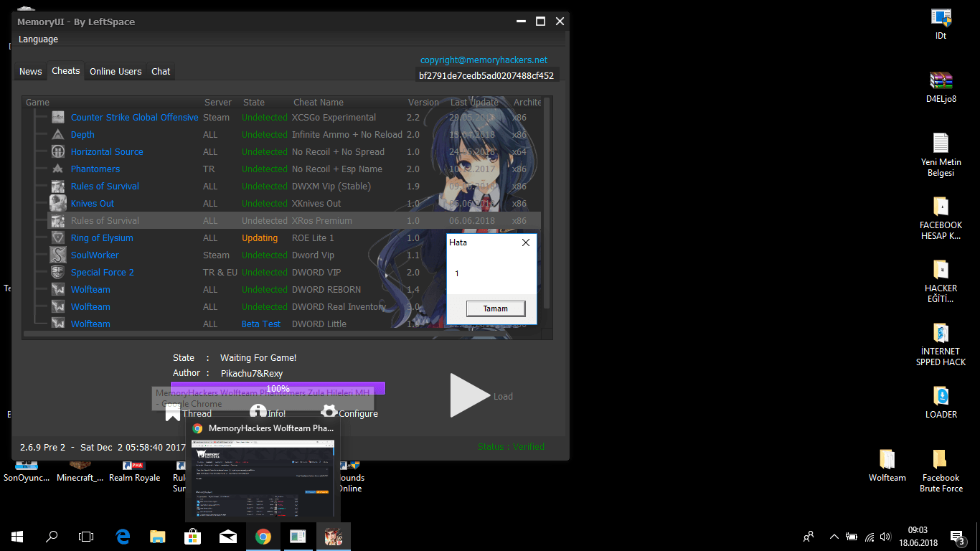Image resolution: width=980 pixels, height=551 pixels.
Task: Click the Knives Out game icon
Action: (x=58, y=203)
